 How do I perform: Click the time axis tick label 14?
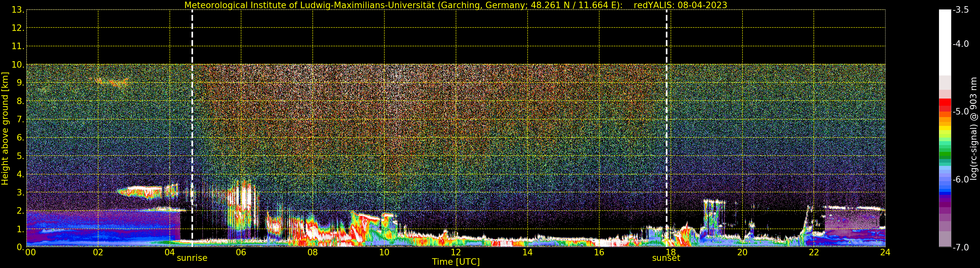click(x=527, y=252)
